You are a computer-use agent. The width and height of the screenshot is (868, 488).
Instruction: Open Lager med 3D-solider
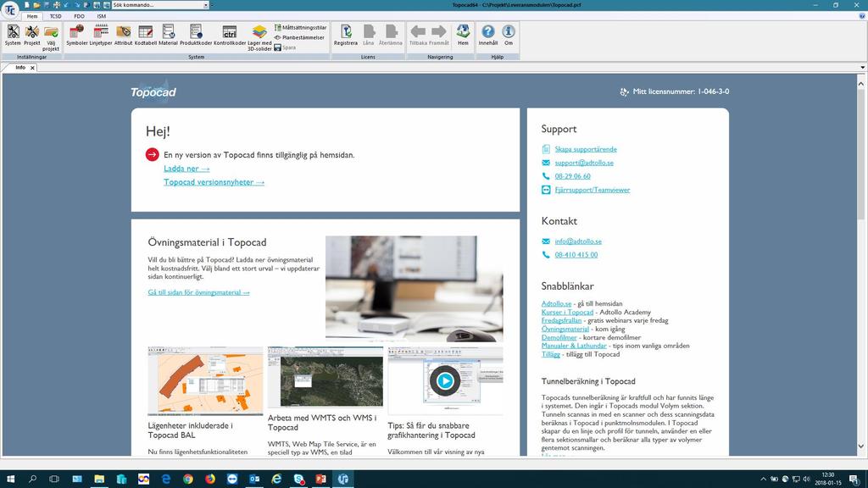[x=259, y=37]
